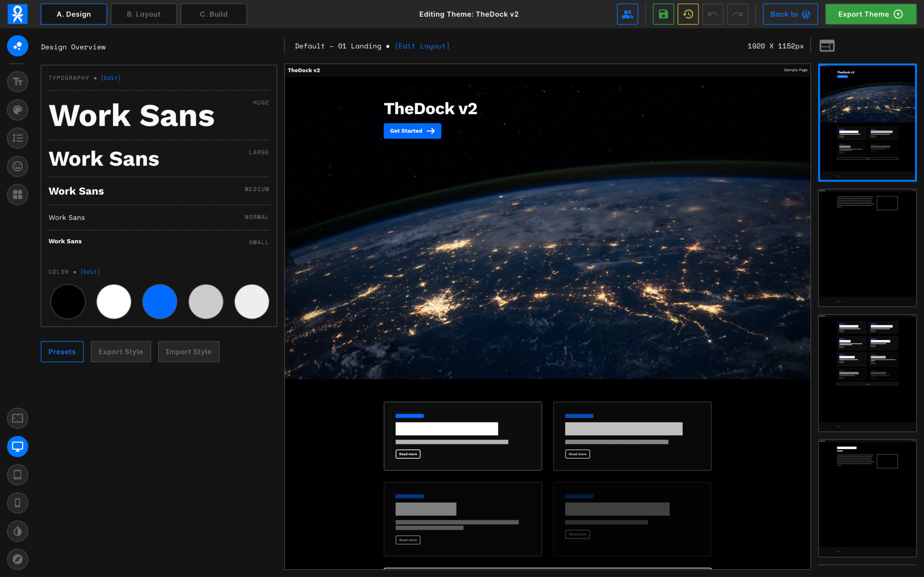The width and height of the screenshot is (924, 577).
Task: Click the users collaboration icon
Action: 627,14
